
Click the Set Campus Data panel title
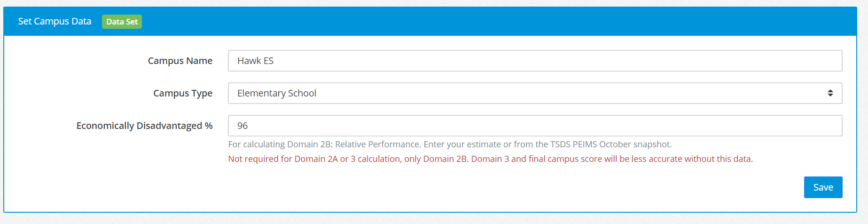[x=55, y=22]
